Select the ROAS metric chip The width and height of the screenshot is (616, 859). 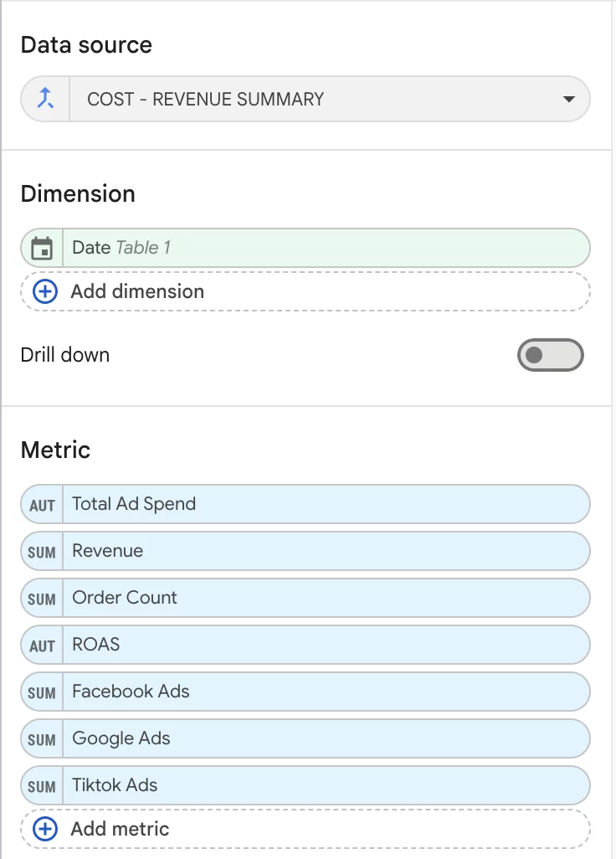(305, 645)
